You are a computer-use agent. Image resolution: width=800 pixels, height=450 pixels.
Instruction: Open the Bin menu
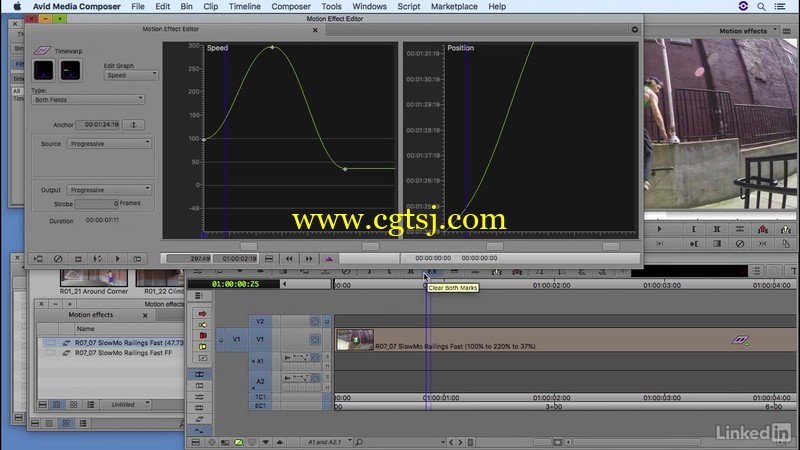coord(186,7)
